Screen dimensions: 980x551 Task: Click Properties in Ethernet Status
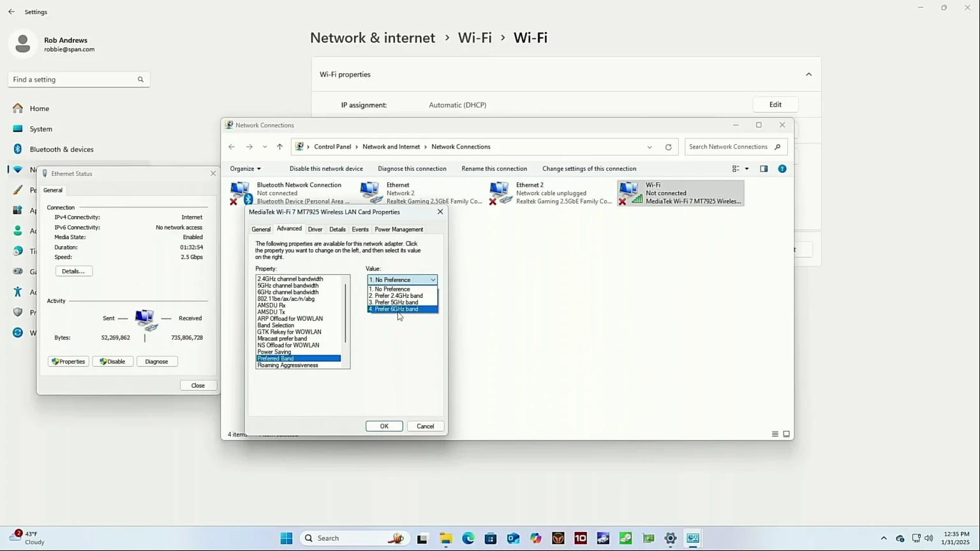click(x=68, y=362)
